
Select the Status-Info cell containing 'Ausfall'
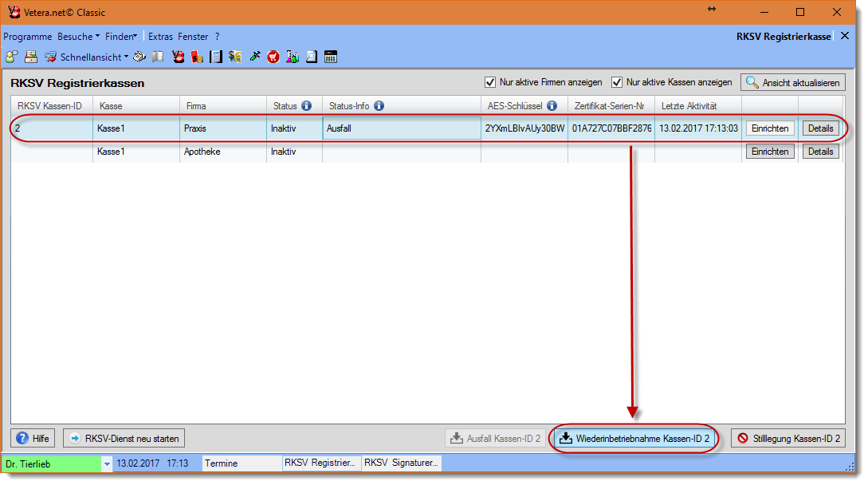[x=401, y=128]
